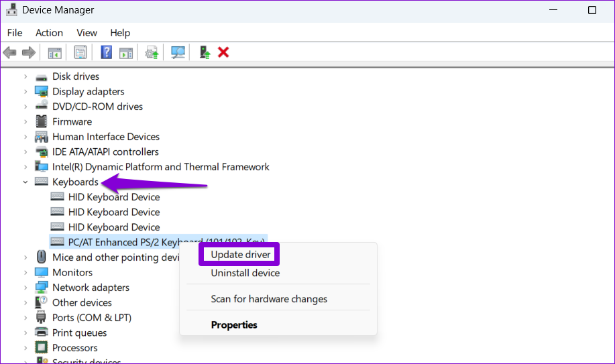The image size is (615, 364).
Task: Expand the Processors node
Action: click(25, 348)
